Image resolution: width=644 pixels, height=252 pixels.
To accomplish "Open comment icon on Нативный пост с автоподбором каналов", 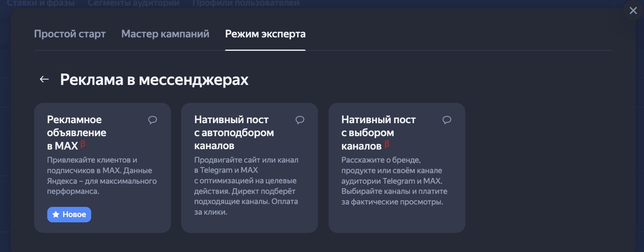I will pos(300,120).
